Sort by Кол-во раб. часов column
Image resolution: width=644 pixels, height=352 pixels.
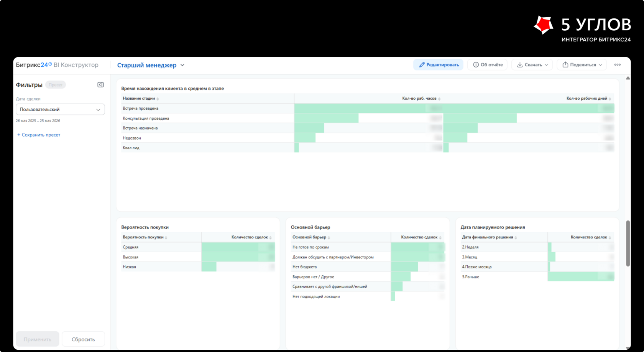[421, 99]
